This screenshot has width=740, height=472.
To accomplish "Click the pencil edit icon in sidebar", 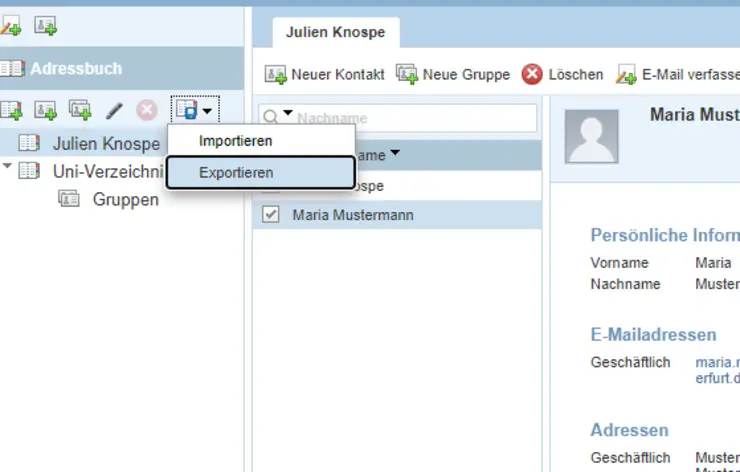I will tap(114, 110).
